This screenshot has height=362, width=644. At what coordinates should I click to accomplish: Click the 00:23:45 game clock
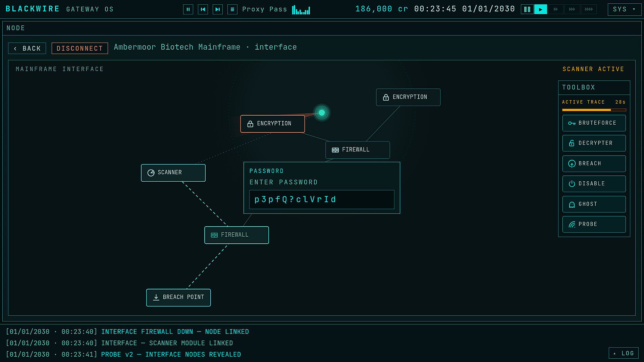click(x=435, y=9)
